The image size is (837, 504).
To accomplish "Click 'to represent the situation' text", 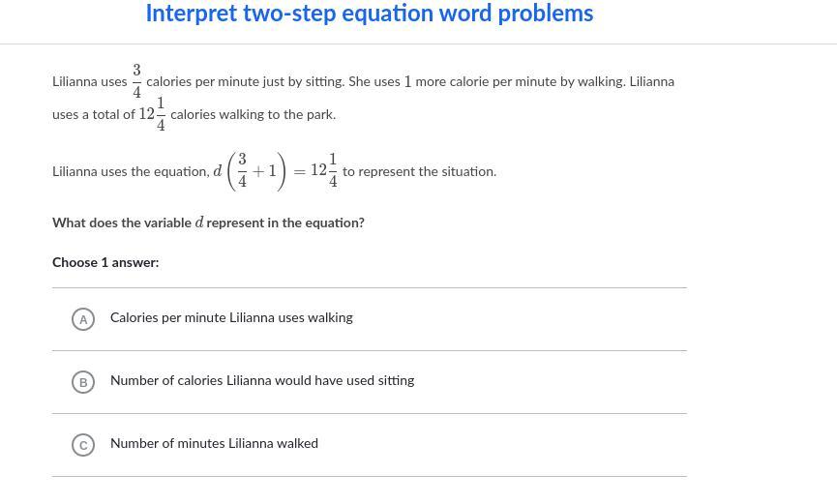I will coord(419,171).
